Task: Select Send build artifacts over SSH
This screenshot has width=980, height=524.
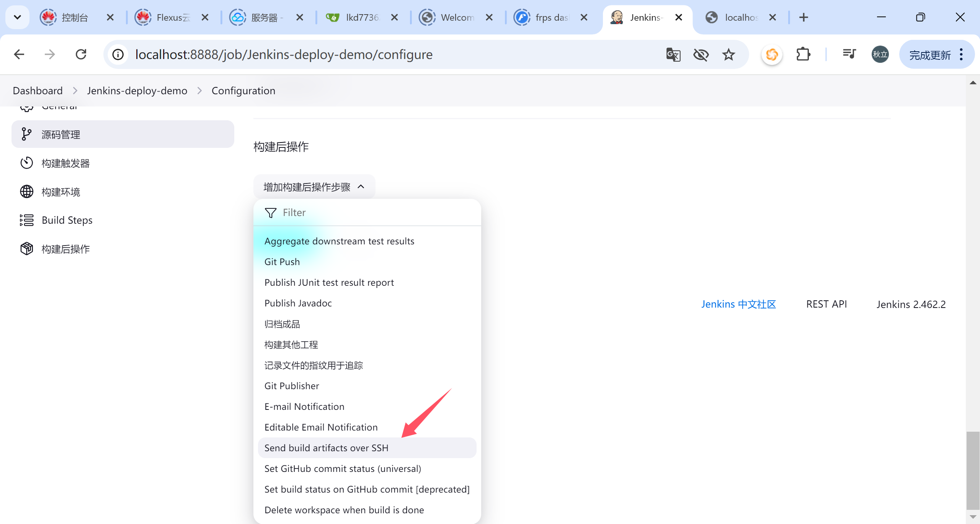Action: tap(326, 448)
